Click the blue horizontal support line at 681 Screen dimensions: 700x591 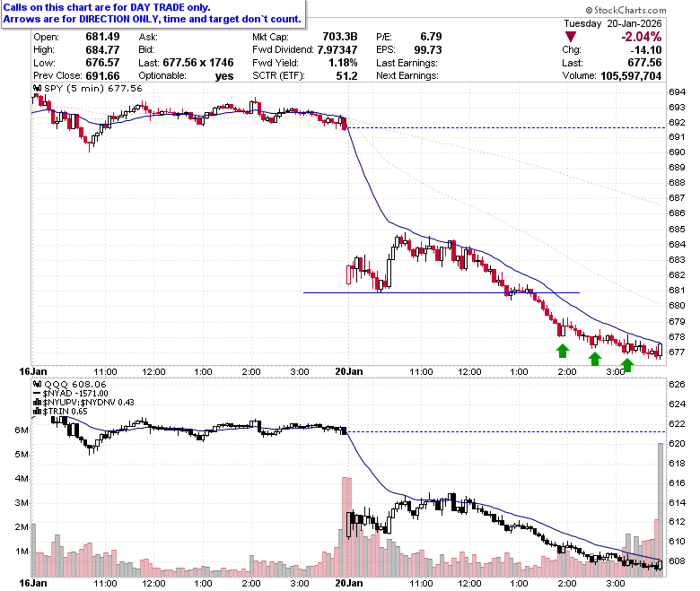441,292
